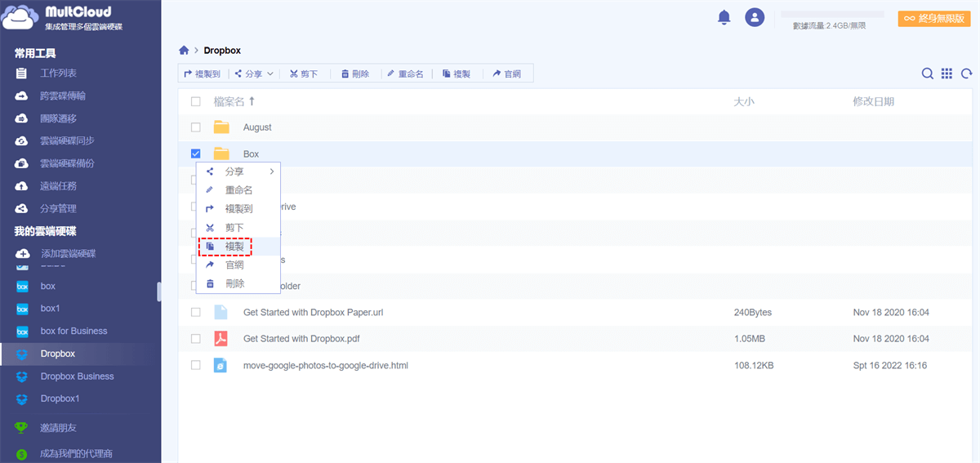Click the Box folder name
The image size is (980, 463).
coord(251,154)
